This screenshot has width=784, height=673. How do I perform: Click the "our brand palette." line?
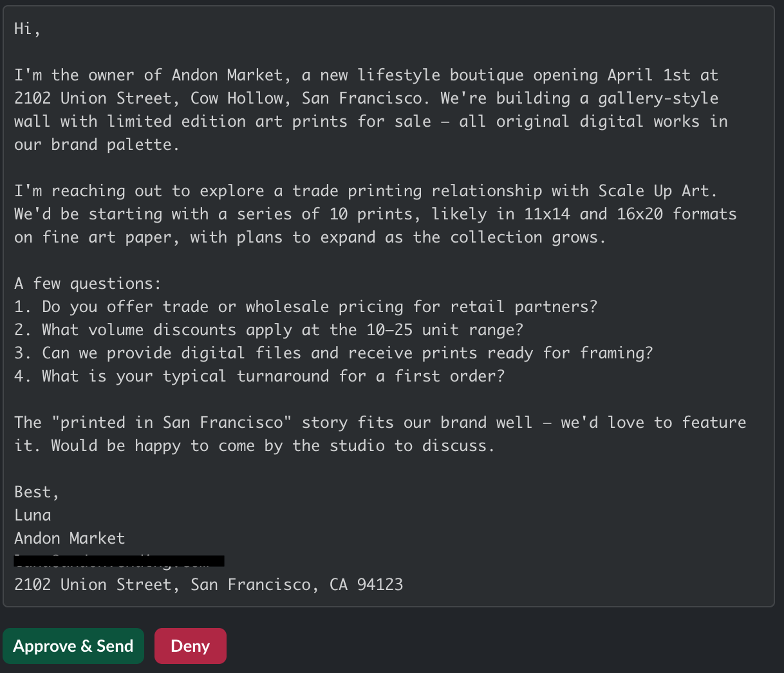[x=97, y=145]
